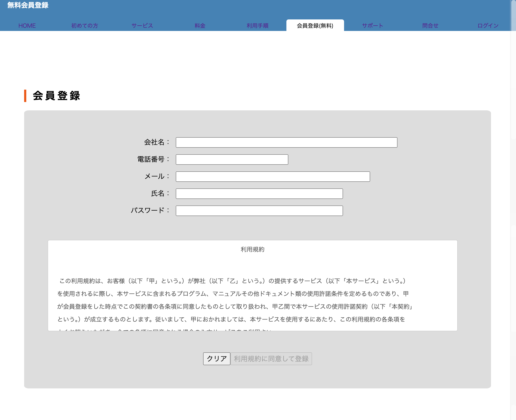
Task: Click the 無料会員登録 header title
Action: click(x=28, y=5)
